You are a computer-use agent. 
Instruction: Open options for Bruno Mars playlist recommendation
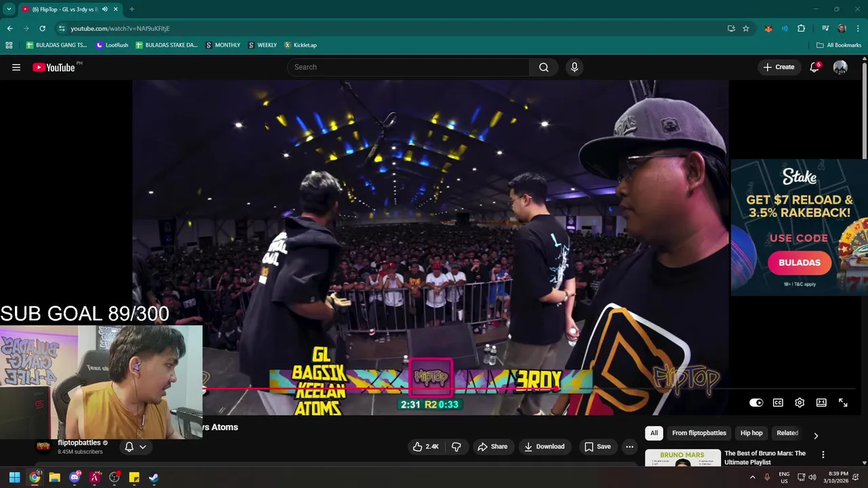(x=823, y=455)
